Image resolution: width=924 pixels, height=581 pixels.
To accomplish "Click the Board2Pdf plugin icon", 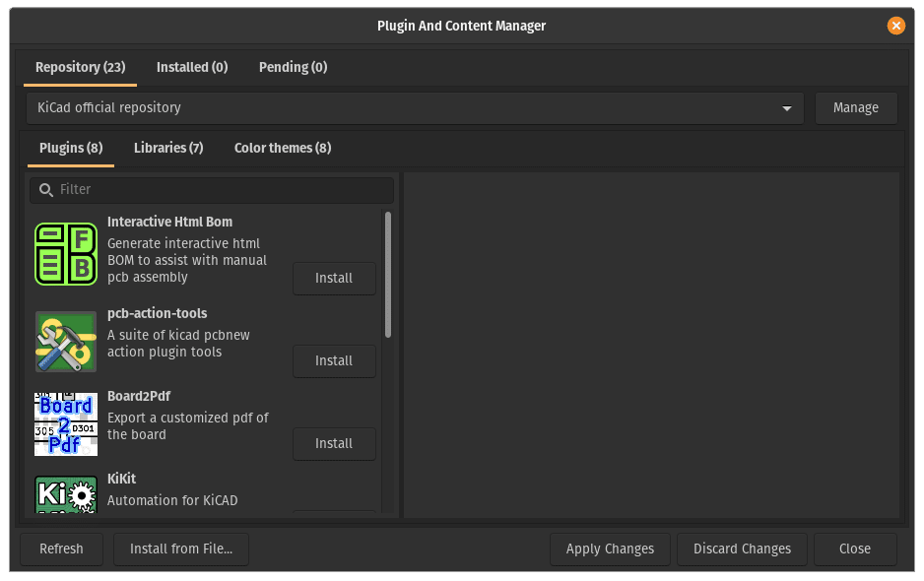I will pos(66,424).
